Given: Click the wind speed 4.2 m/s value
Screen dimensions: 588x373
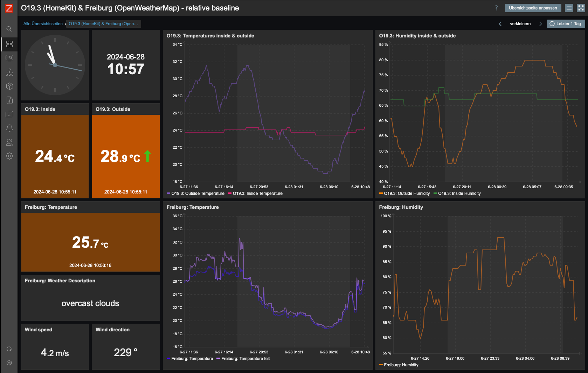Looking at the screenshot, I should tap(55, 353).
